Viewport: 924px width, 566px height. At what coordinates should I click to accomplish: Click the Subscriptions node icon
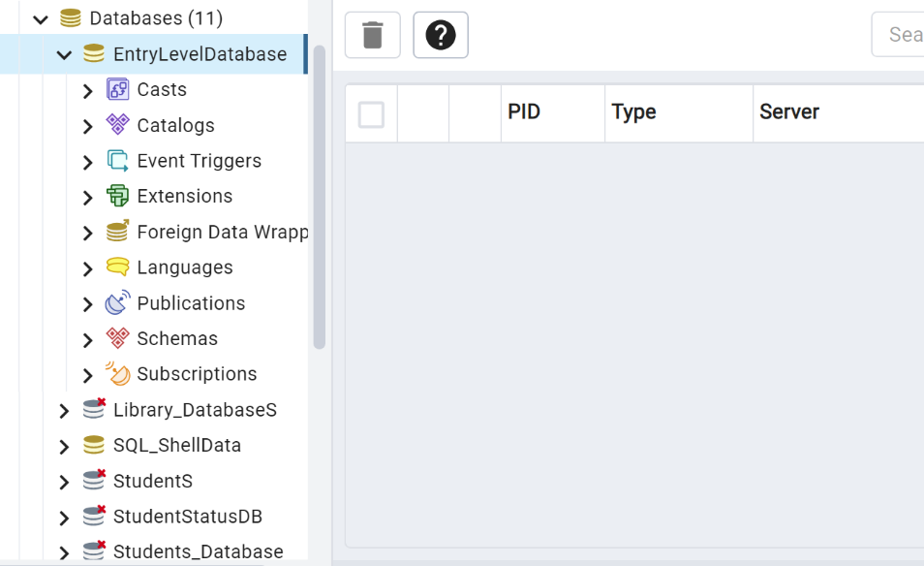(117, 374)
